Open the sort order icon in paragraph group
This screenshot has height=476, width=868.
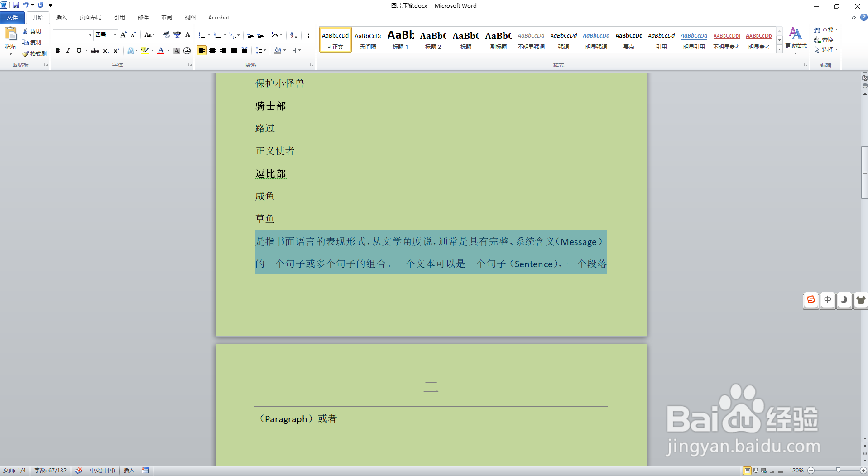tap(293, 35)
